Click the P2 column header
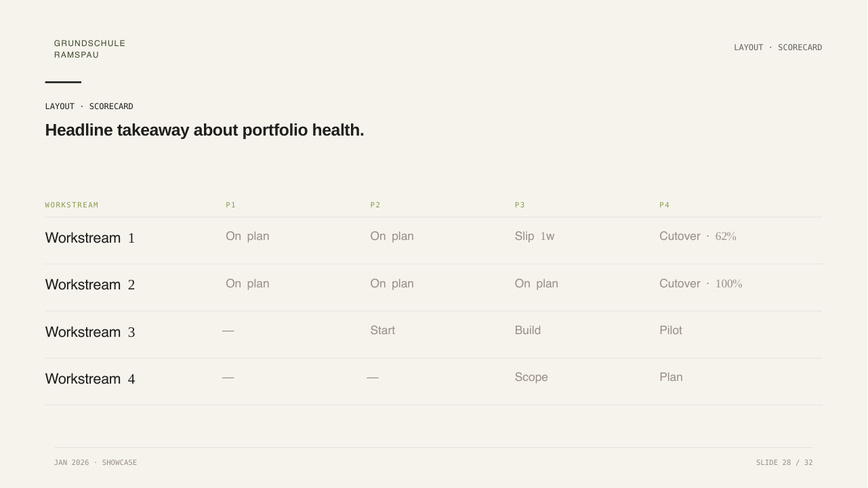 [375, 205]
